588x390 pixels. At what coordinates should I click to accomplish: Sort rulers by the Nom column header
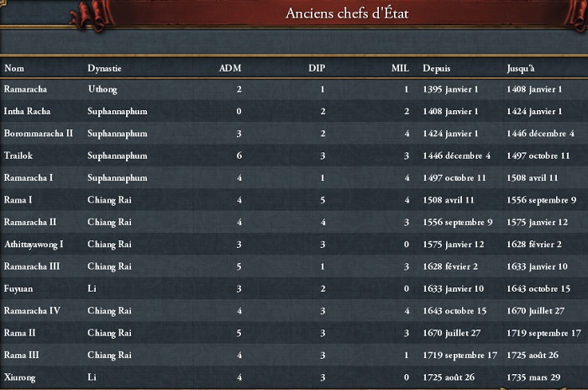[14, 68]
